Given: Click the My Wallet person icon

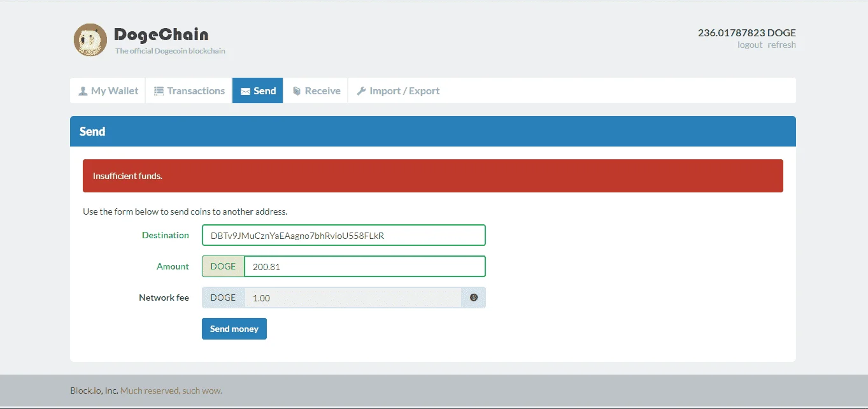Looking at the screenshot, I should pos(83,91).
